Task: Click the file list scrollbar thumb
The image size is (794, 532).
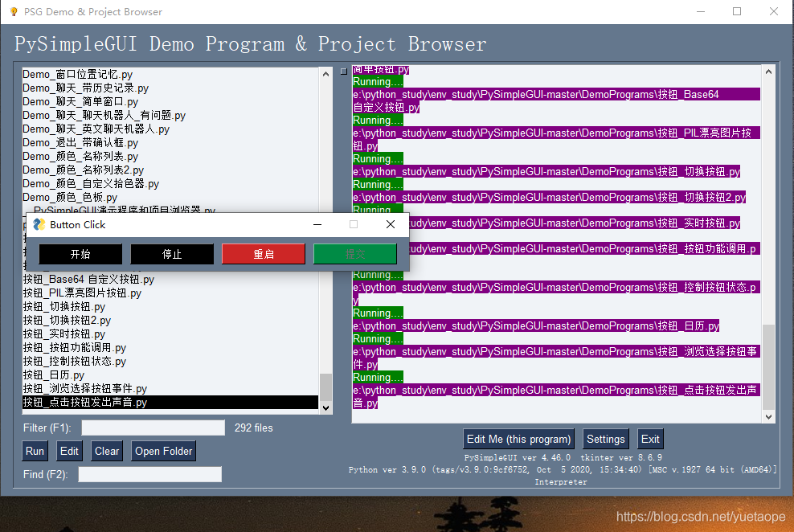Action: pyautogui.click(x=325, y=387)
